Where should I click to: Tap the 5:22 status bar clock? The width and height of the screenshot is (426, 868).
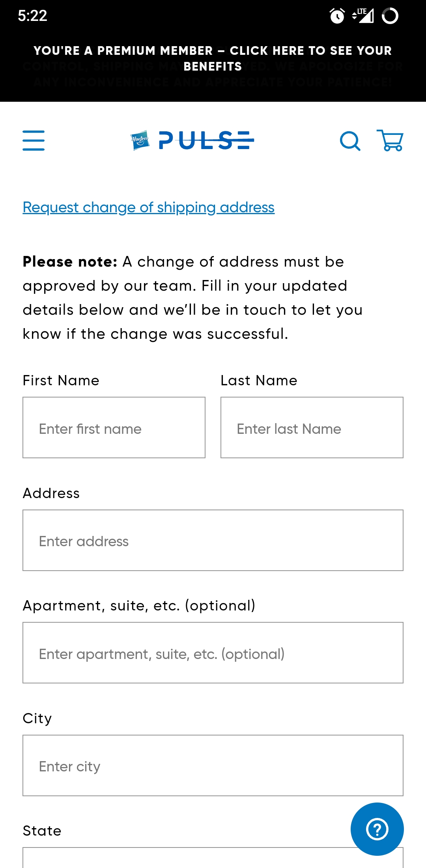click(x=32, y=16)
